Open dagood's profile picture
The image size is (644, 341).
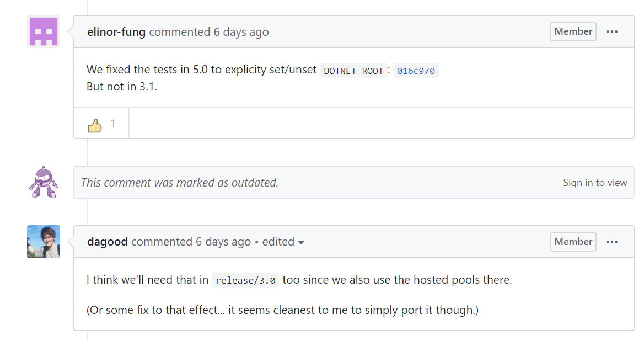(43, 242)
